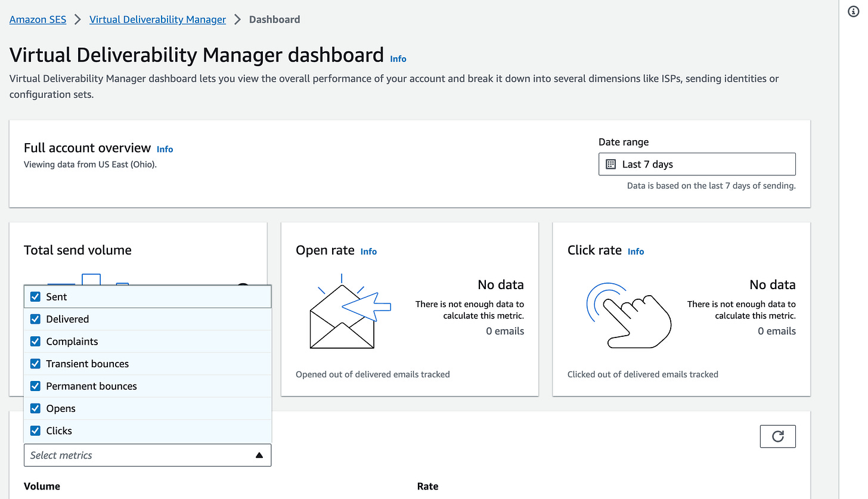Click Info link beside Click rate

(635, 252)
